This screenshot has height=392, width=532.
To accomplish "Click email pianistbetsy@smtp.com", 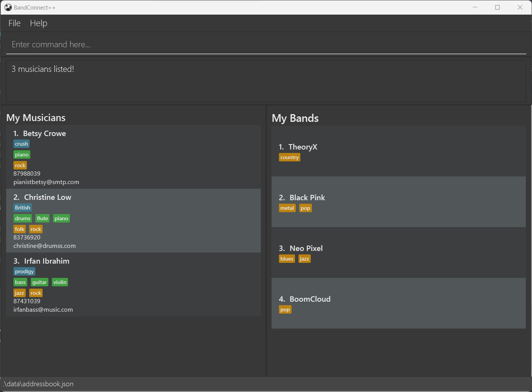I will 46,182.
